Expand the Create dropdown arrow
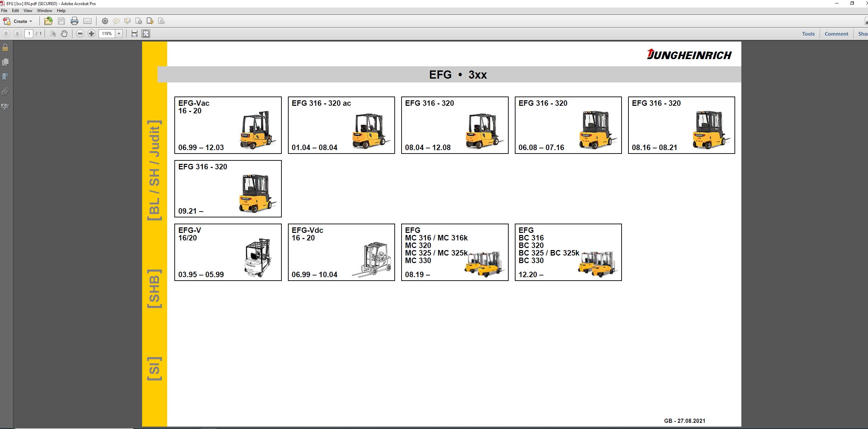The image size is (868, 429). 31,21
